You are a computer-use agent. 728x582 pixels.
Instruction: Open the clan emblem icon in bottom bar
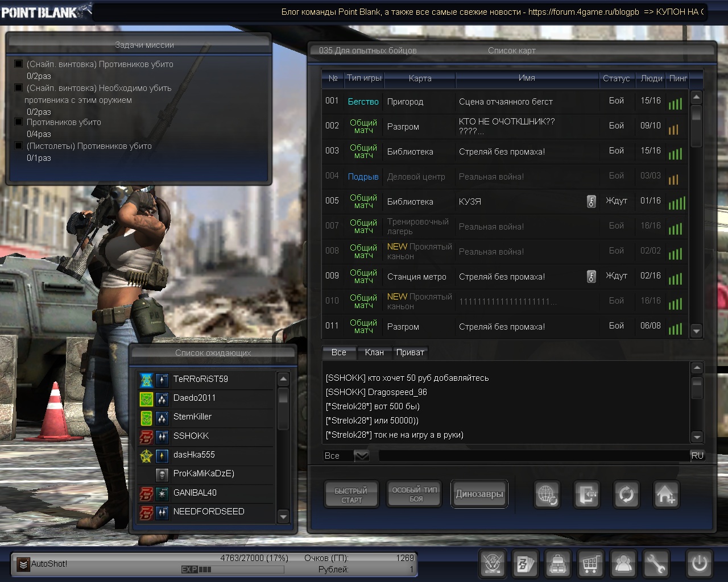[x=492, y=563]
